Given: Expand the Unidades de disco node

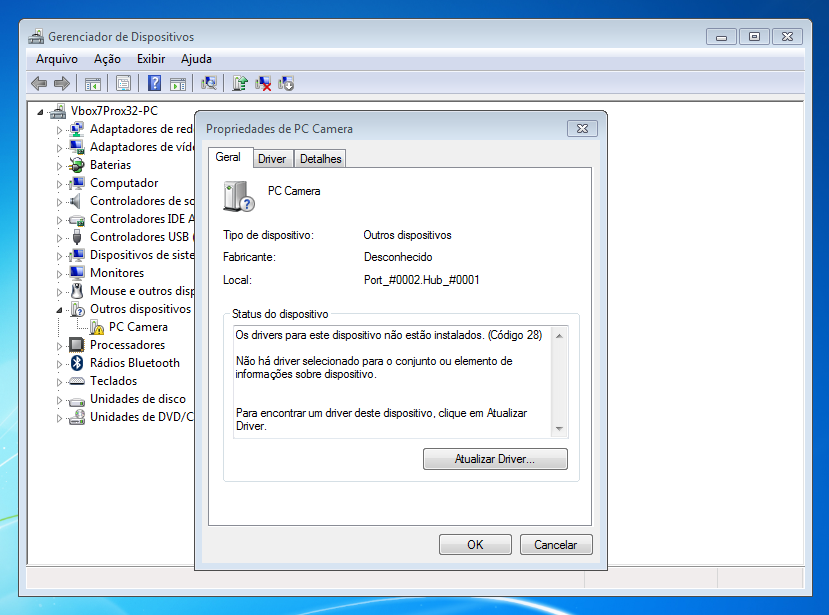Looking at the screenshot, I should tap(59, 399).
